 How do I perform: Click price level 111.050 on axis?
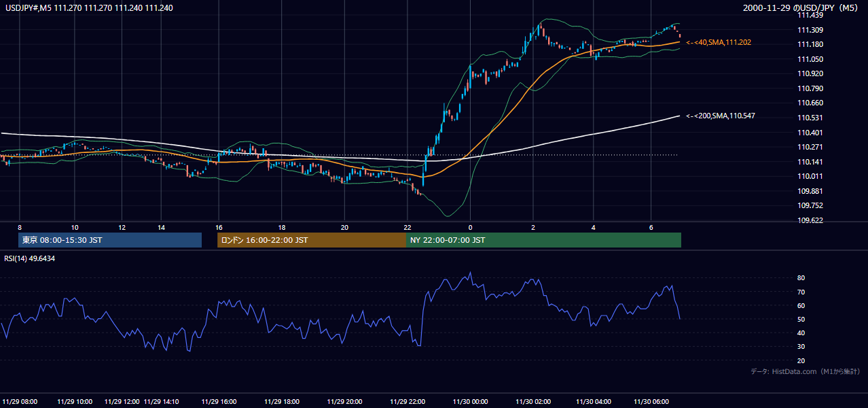810,59
